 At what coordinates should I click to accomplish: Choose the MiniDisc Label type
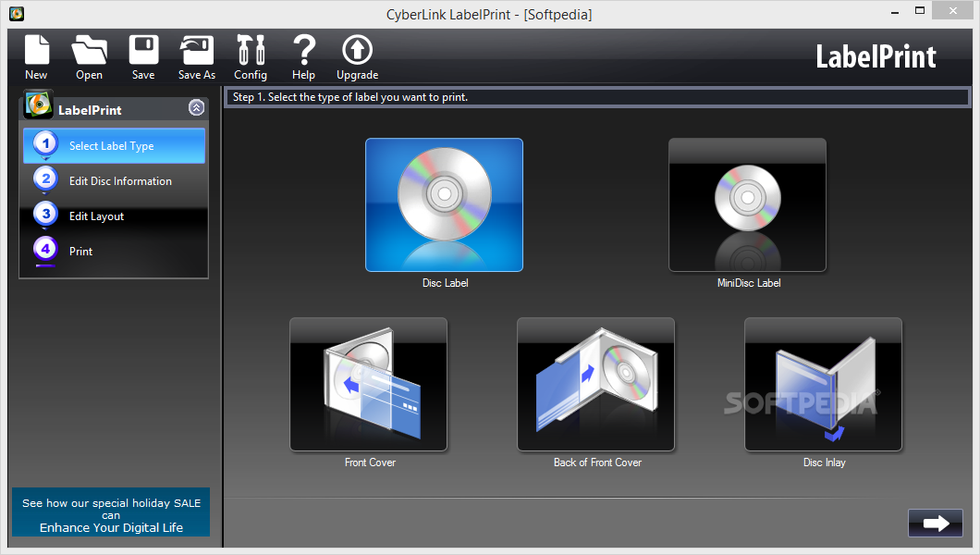[748, 205]
